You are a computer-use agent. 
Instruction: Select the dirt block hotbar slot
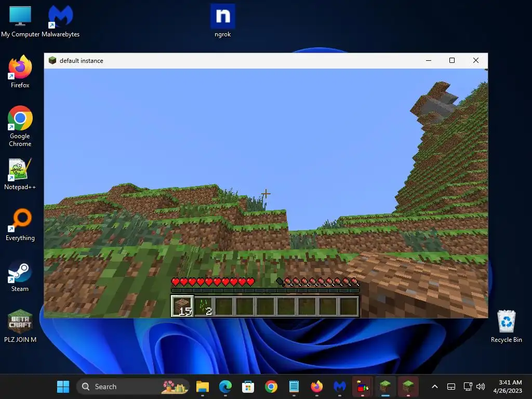[x=183, y=306]
